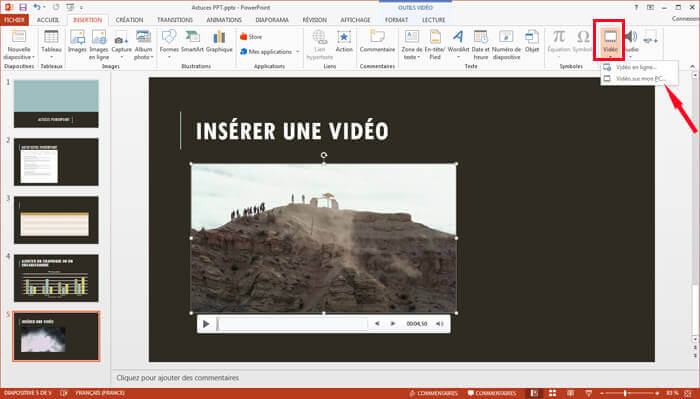Insert a SmartArt graphic
The width and height of the screenshot is (700, 399).
(x=192, y=42)
